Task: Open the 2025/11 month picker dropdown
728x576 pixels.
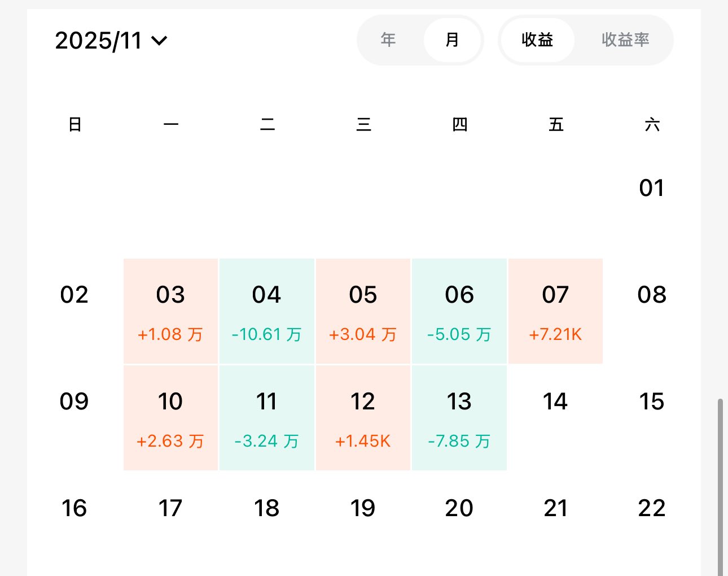Action: 111,41
